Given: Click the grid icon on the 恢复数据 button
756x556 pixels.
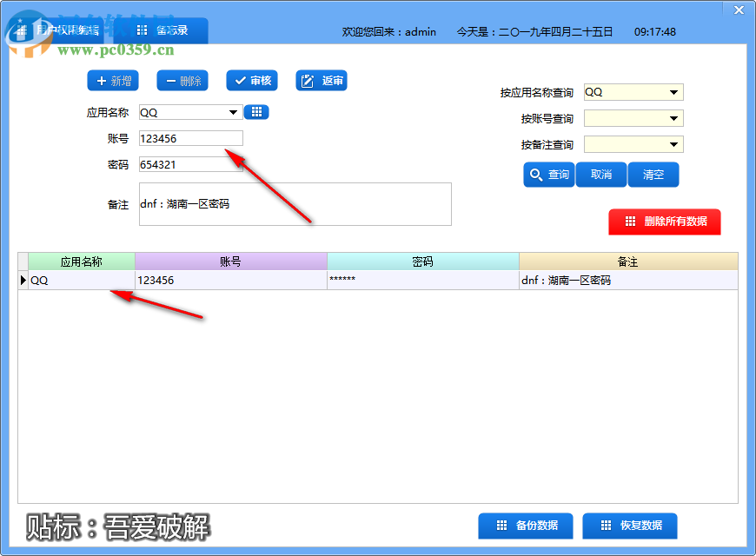Looking at the screenshot, I should pos(607,526).
